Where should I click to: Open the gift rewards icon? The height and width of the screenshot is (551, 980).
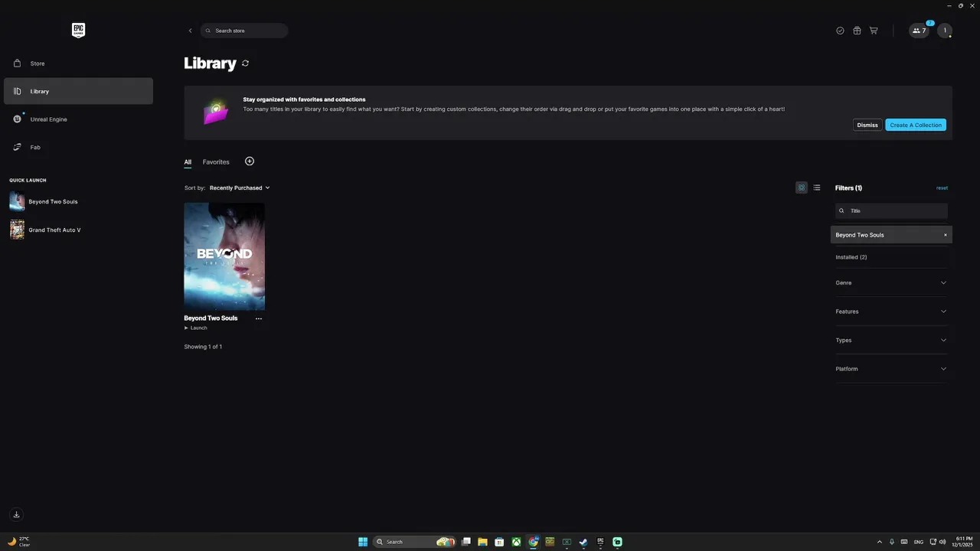tap(857, 31)
